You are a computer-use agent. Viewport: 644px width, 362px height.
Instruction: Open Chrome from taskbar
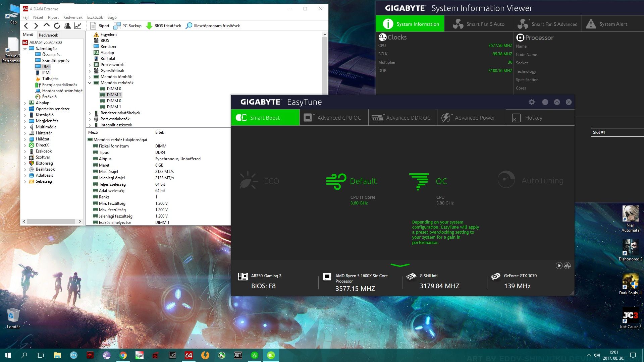coord(123,355)
